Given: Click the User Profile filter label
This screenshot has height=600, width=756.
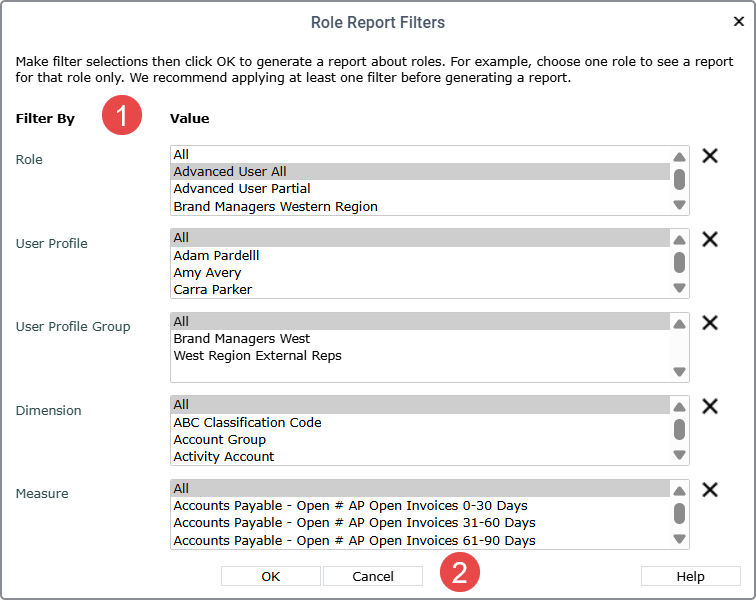Looking at the screenshot, I should [52, 244].
